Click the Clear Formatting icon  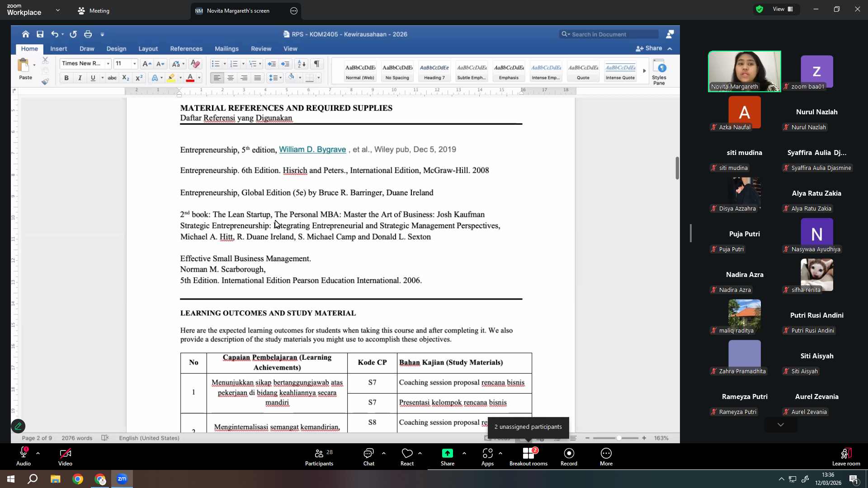point(195,64)
